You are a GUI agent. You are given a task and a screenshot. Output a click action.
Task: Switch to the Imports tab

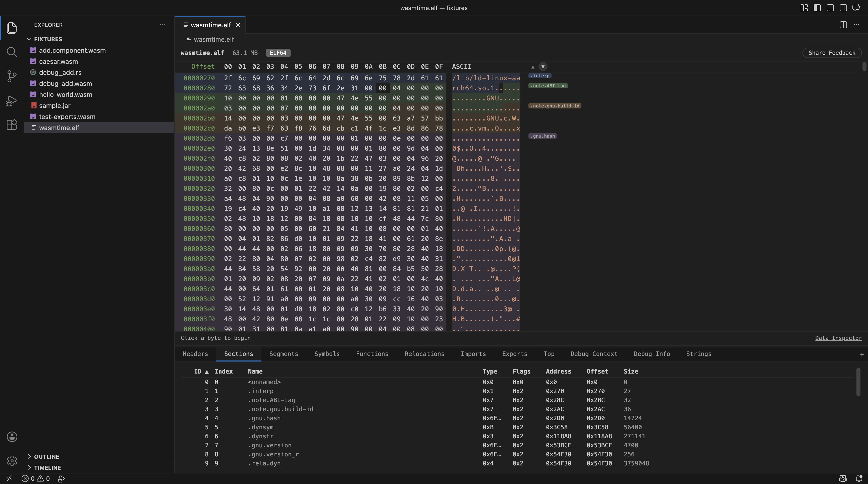473,354
